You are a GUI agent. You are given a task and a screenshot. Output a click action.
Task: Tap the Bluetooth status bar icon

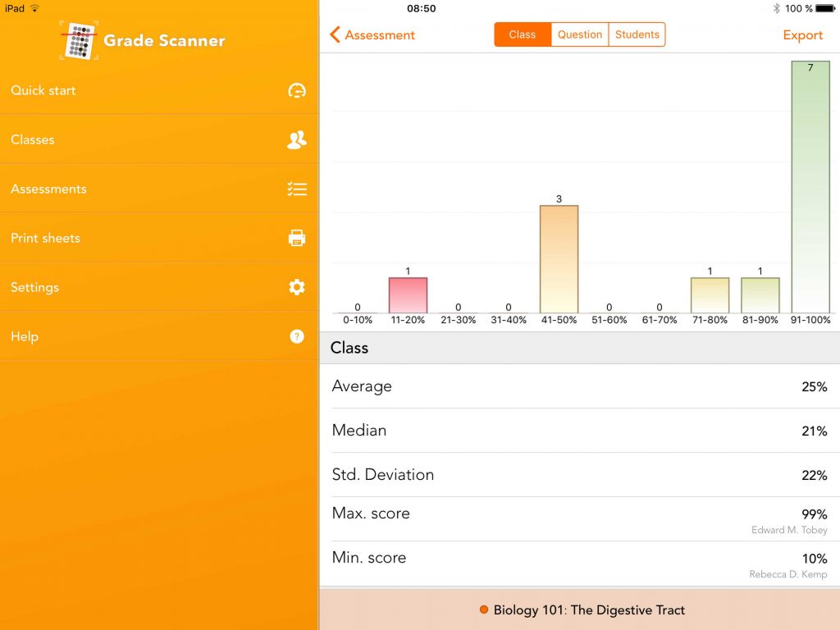(776, 8)
